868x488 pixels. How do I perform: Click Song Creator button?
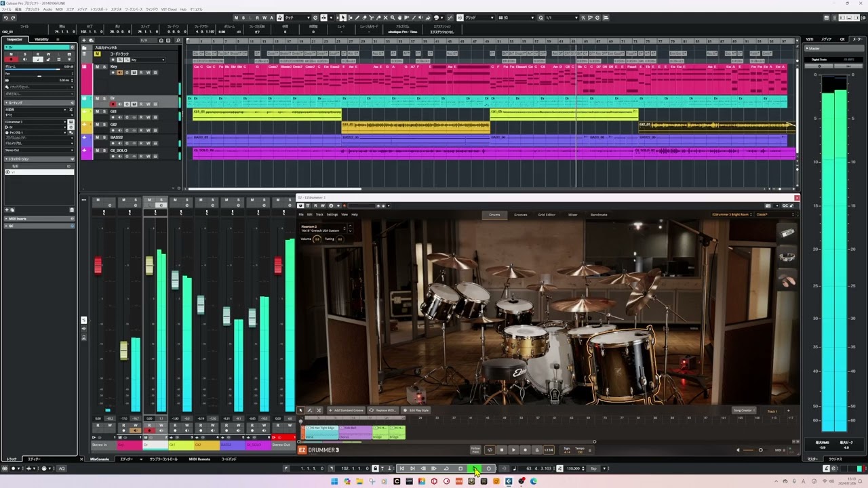tap(743, 410)
